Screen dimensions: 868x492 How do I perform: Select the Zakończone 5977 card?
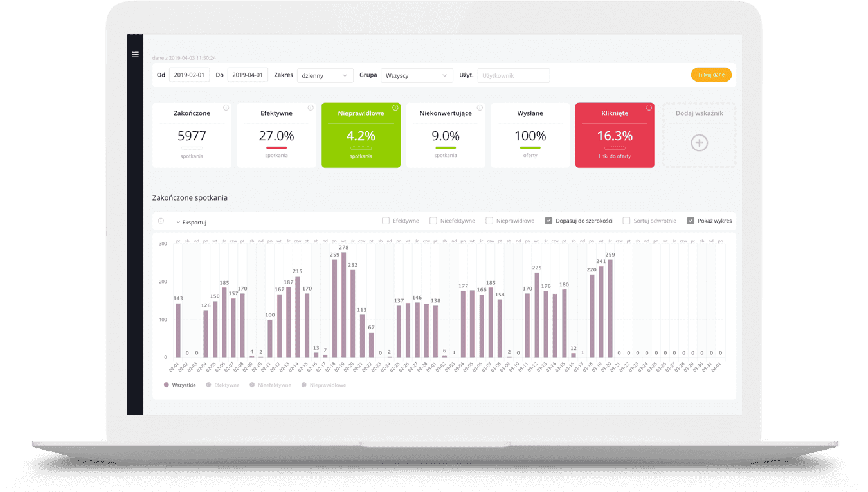[x=192, y=135]
